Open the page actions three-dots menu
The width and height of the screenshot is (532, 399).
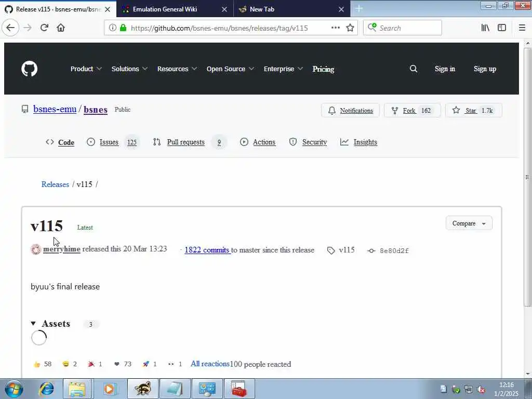(x=335, y=28)
